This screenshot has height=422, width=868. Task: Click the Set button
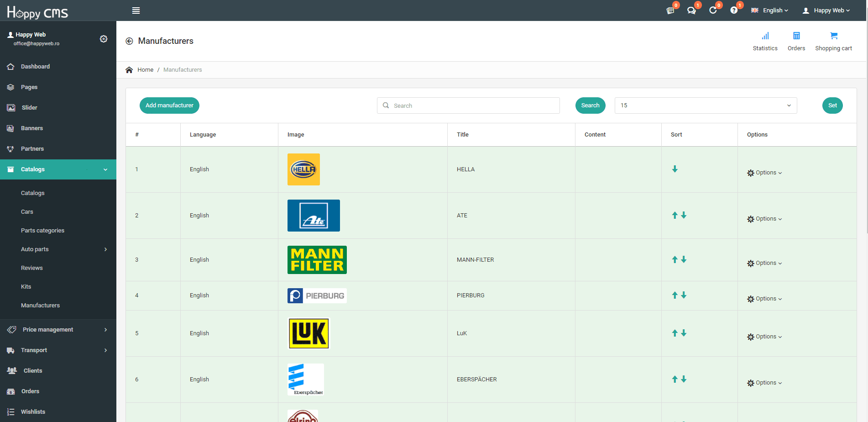click(832, 105)
